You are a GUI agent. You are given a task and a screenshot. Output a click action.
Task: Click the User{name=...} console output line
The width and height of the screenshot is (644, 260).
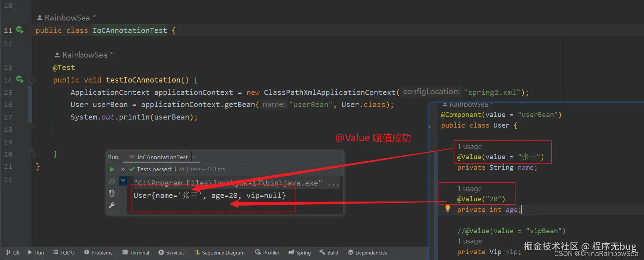pyautogui.click(x=209, y=195)
